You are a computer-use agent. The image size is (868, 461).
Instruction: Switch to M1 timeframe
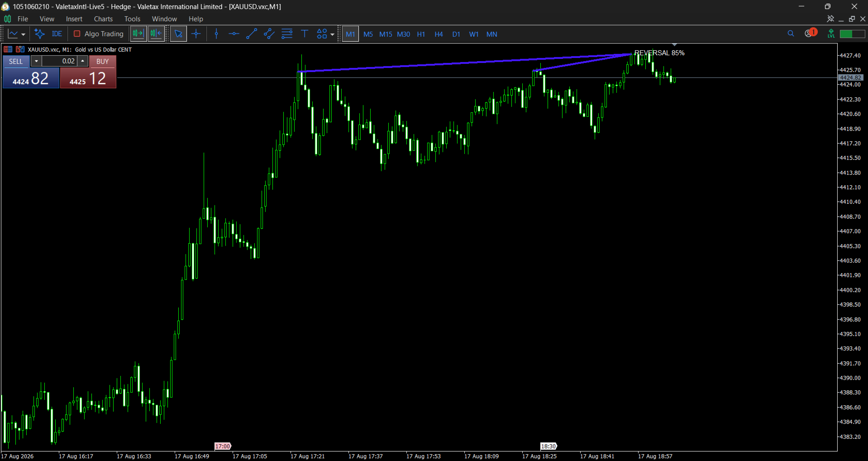[350, 34]
